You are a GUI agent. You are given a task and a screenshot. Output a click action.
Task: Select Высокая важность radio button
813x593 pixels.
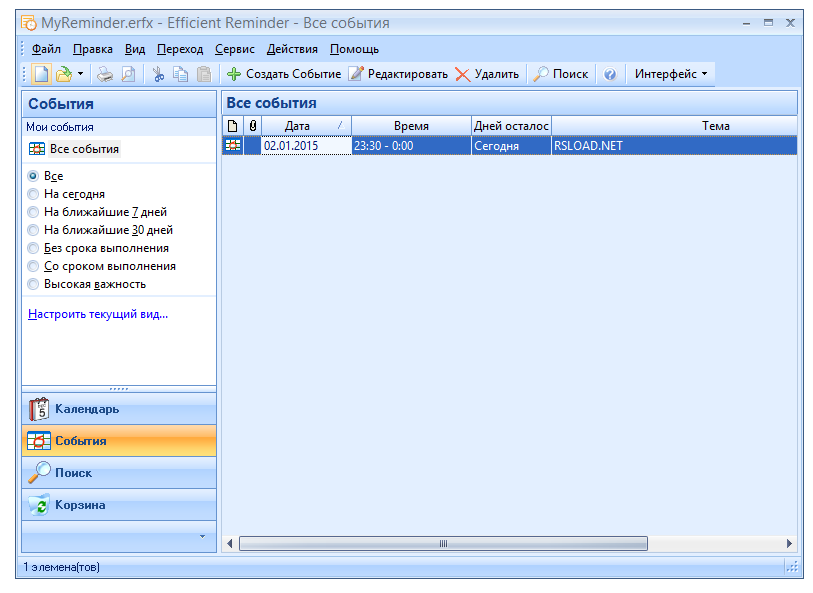point(33,284)
